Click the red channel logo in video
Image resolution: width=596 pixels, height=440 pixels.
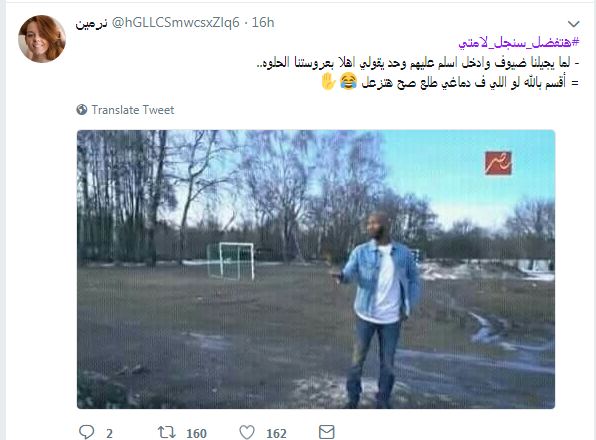click(498, 163)
